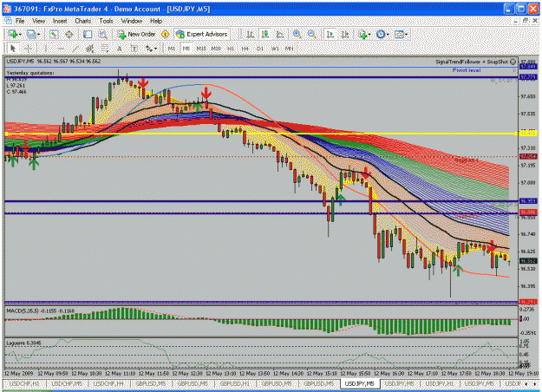Viewport: 542px width, 392px height.
Task: Expand the Profiles dropdown arrow
Action: click(x=38, y=35)
